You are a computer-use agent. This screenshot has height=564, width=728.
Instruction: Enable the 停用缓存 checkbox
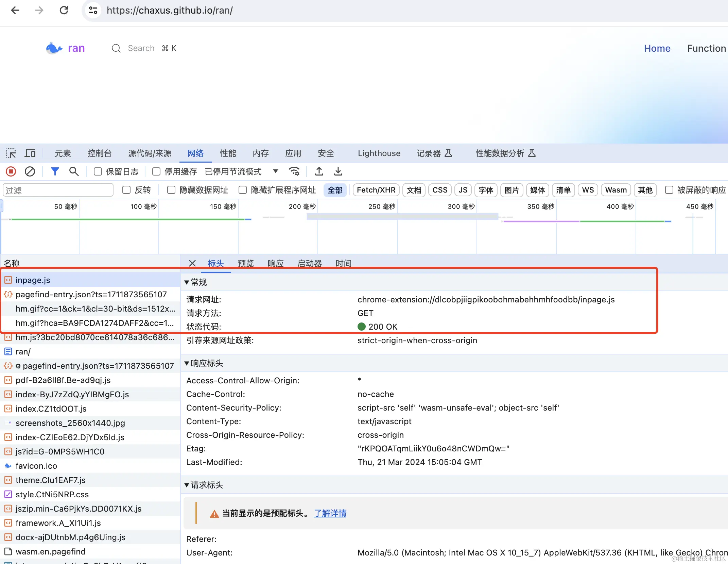156,171
